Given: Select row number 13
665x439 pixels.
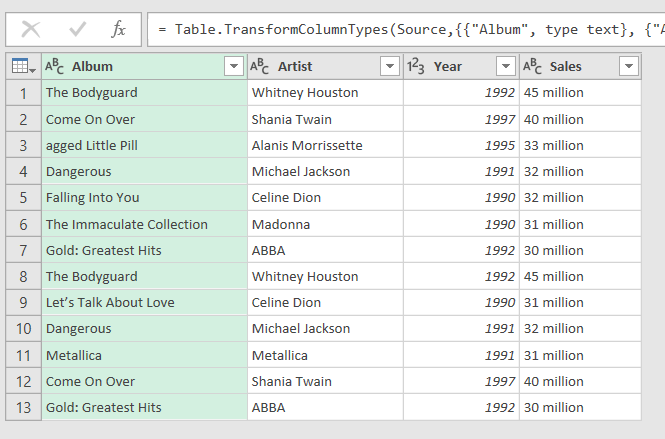Looking at the screenshot, I should [23, 408].
